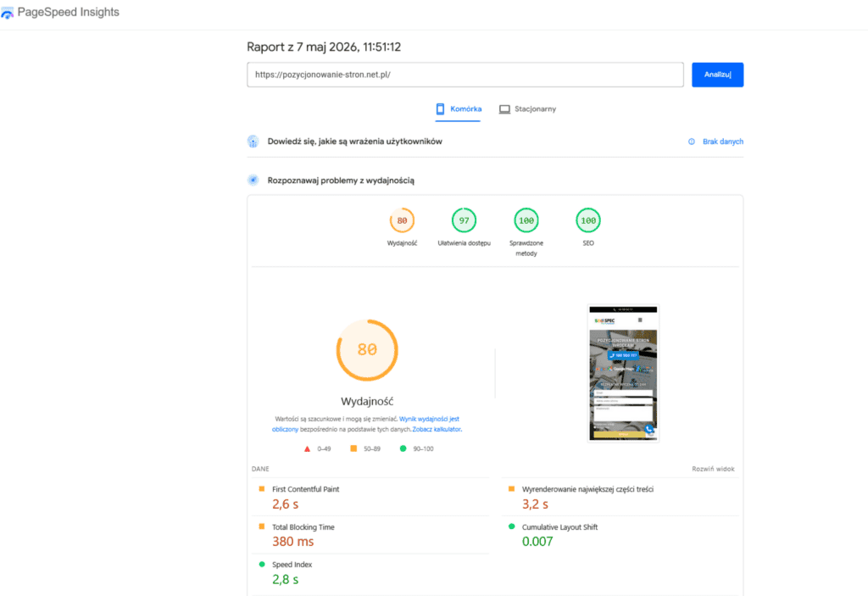
Task: Switch to the Stacjonarny tab
Action: (x=527, y=109)
